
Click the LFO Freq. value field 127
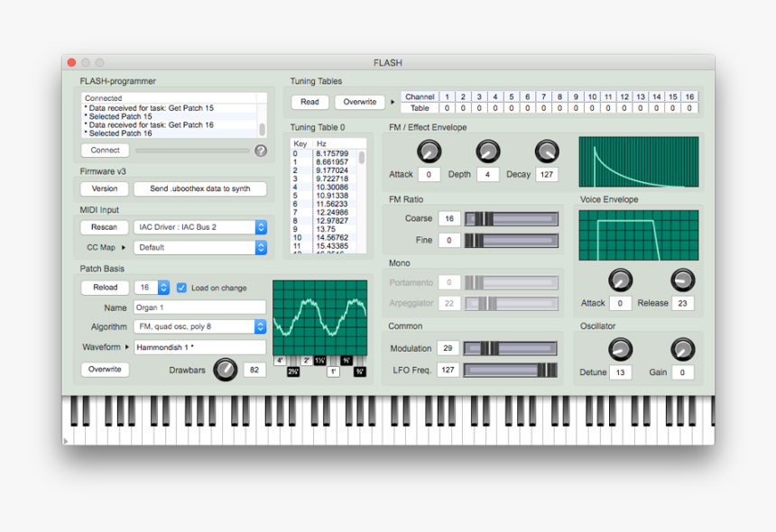coord(448,370)
